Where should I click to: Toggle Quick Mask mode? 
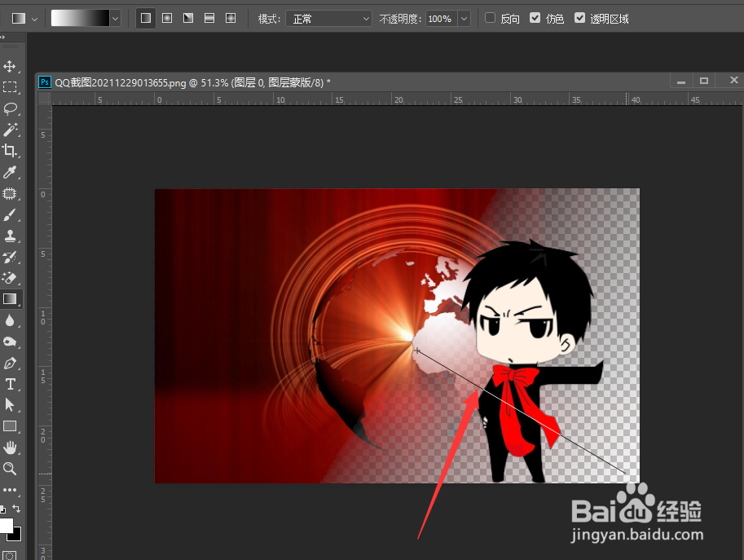[10, 555]
